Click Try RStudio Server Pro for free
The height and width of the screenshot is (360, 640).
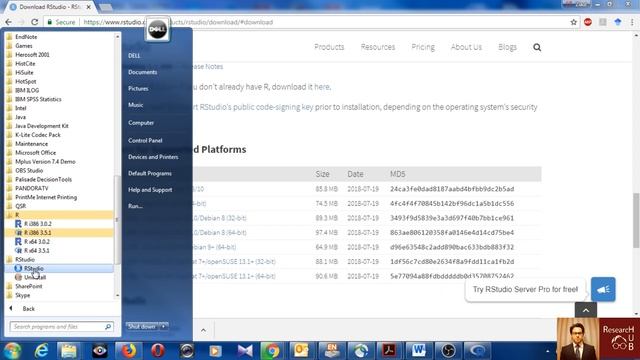click(525, 289)
